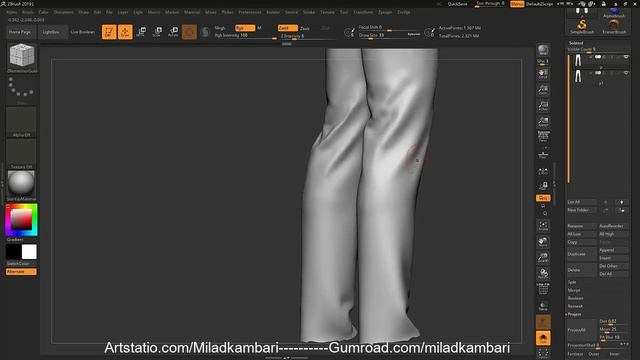Screen dimensions: 640x360
Task: Open the Zplugin menu
Action: tap(385, 12)
